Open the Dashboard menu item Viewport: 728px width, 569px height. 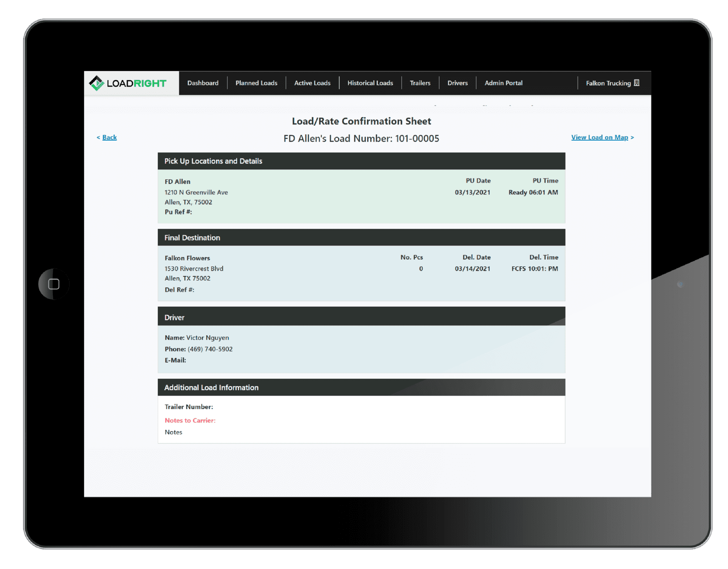[x=203, y=83]
